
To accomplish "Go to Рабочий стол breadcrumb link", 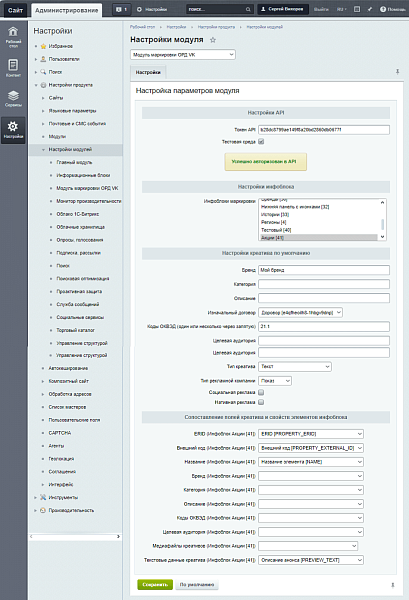I will [x=142, y=27].
